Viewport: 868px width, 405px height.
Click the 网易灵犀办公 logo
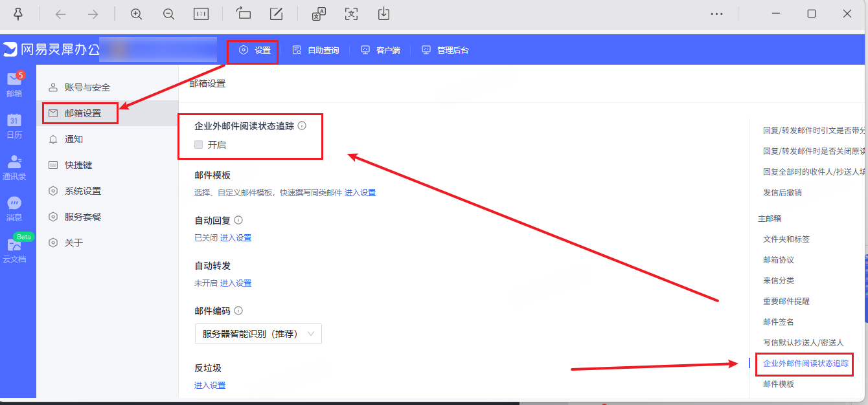51,50
